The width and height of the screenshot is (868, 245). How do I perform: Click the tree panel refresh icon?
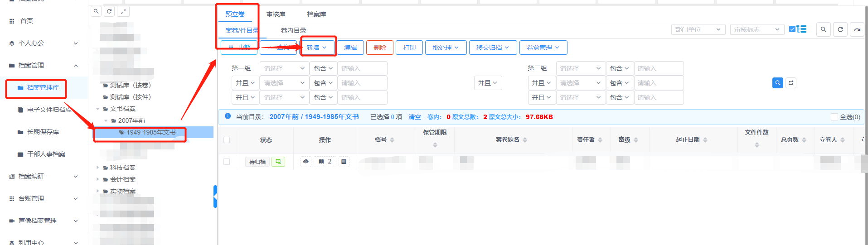click(109, 11)
